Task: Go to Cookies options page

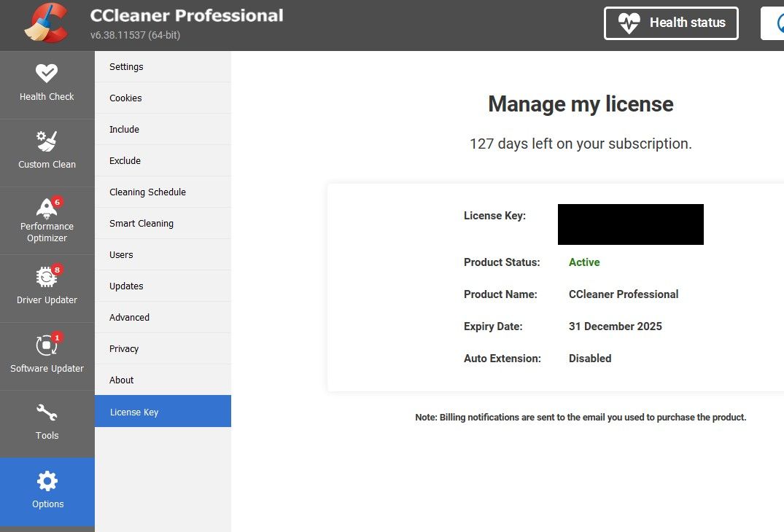Action: click(x=125, y=98)
